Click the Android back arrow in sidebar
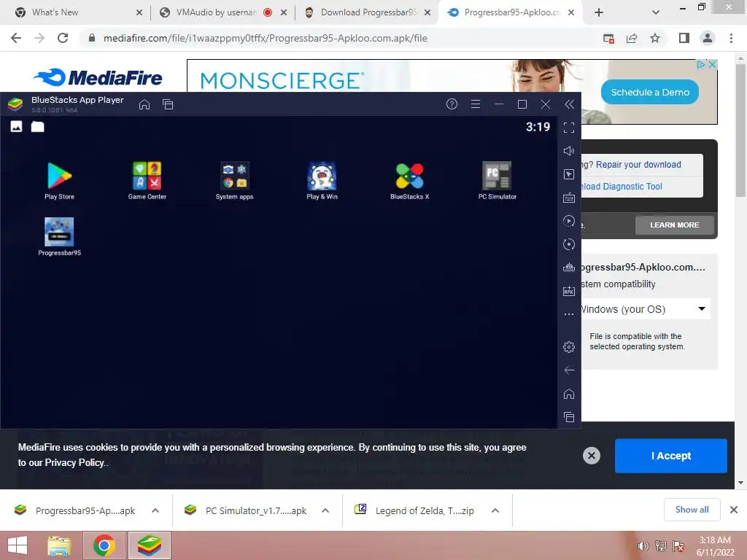The width and height of the screenshot is (747, 560). click(x=569, y=370)
